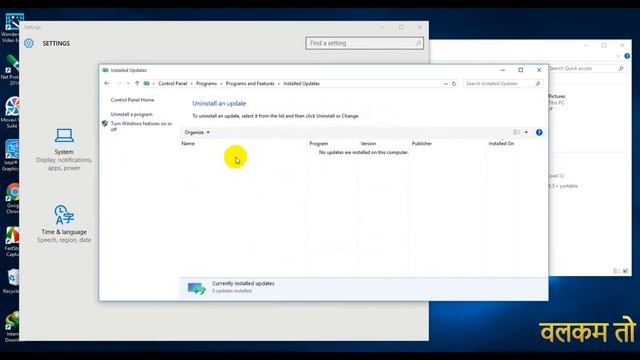
Task: Open the Net Protector desktop shortcut
Action: pos(11,70)
